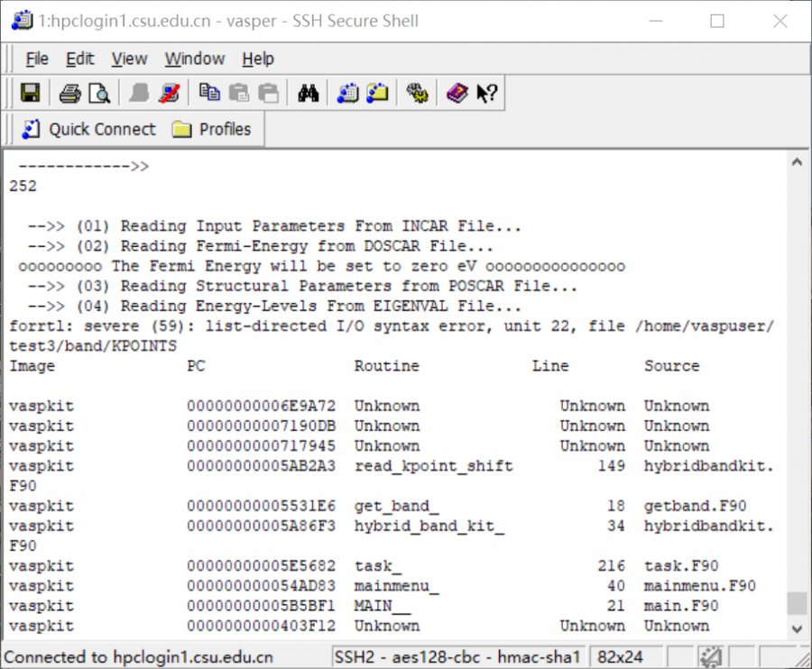
Task: Click 'get_band_' routine name
Action: click(x=396, y=506)
